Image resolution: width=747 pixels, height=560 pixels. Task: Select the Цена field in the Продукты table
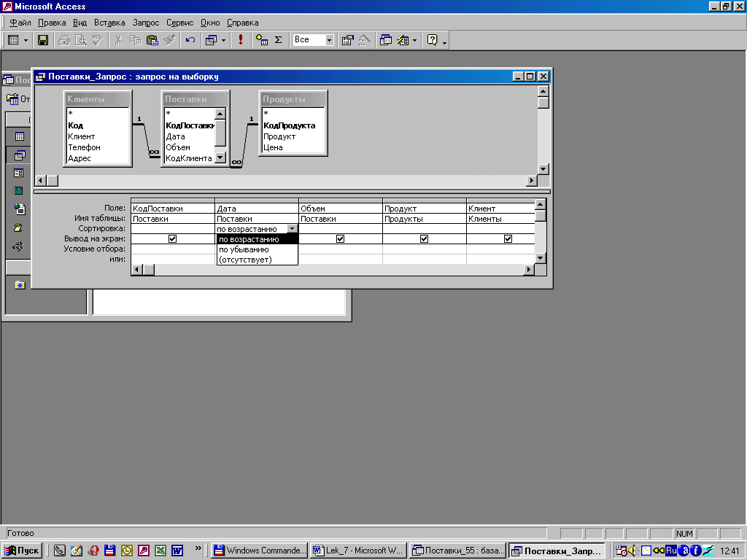pyautogui.click(x=273, y=147)
